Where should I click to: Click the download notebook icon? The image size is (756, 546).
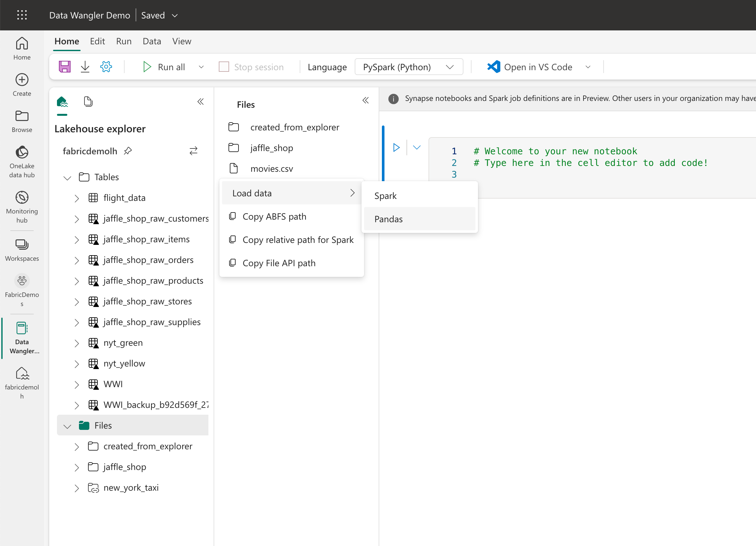[85, 66]
